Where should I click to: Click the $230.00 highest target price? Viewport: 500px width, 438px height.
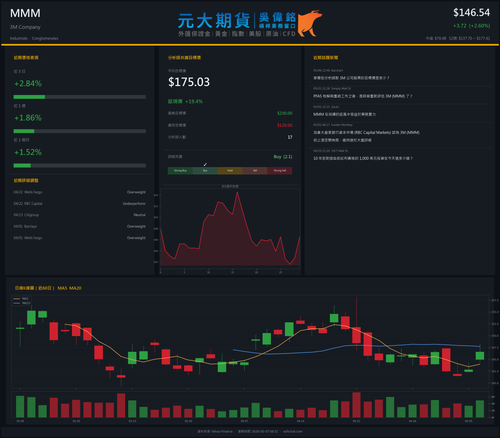coord(285,113)
